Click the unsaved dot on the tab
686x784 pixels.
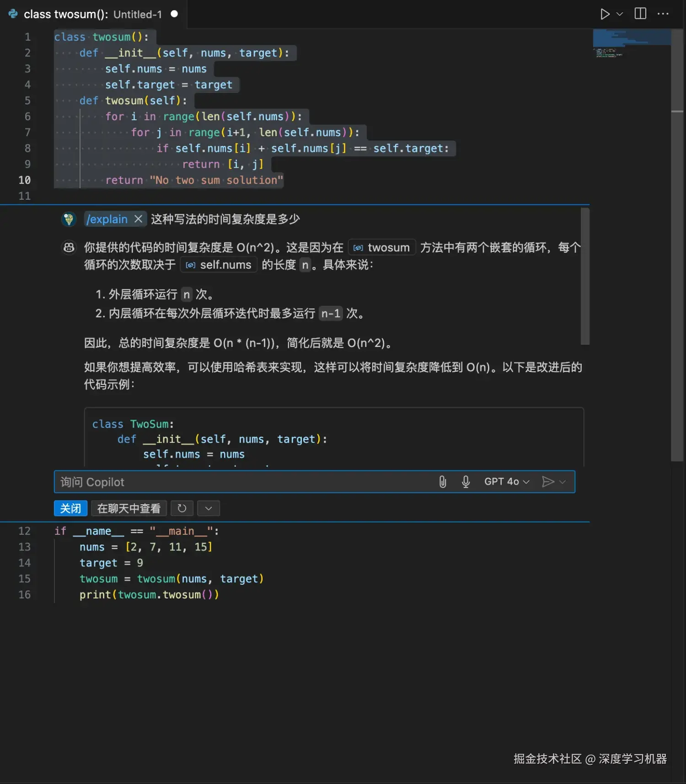(174, 14)
